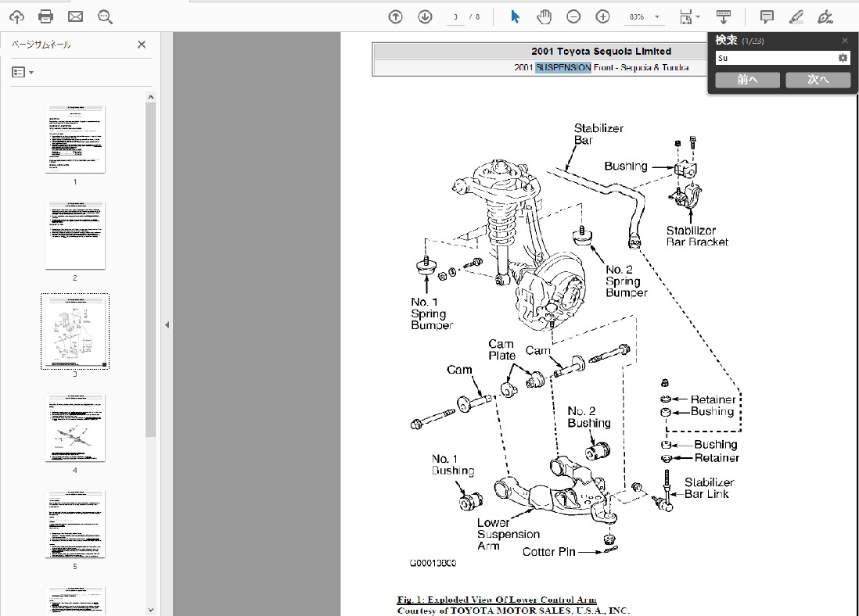859x616 pixels.
Task: Open the sign document tool
Action: (825, 17)
